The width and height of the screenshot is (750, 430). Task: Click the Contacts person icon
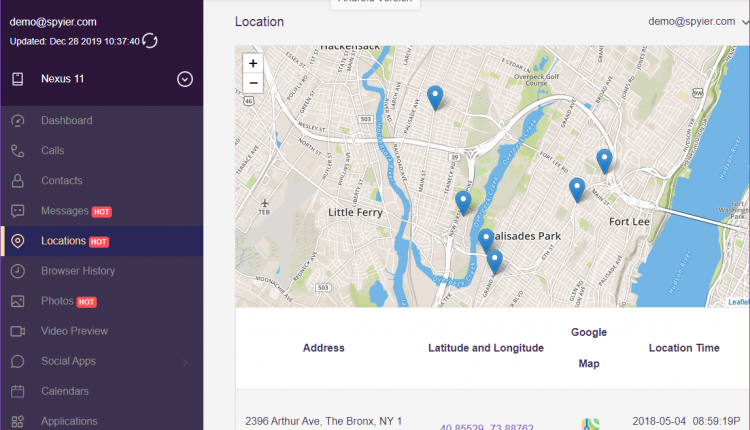pos(18,181)
